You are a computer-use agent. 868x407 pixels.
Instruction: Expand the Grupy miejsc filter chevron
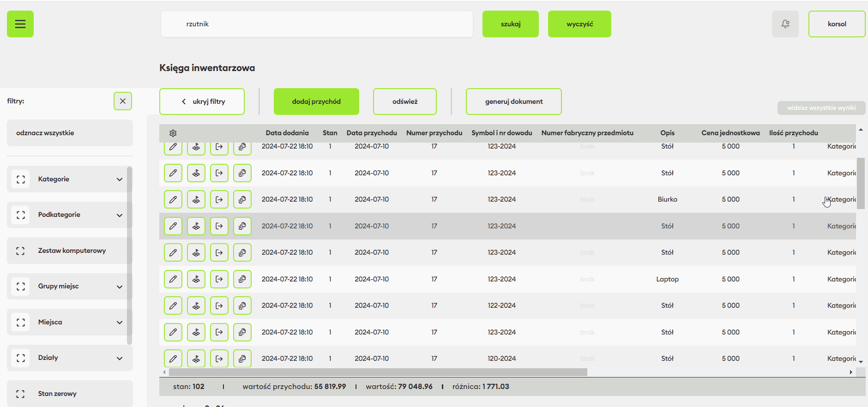click(x=120, y=287)
